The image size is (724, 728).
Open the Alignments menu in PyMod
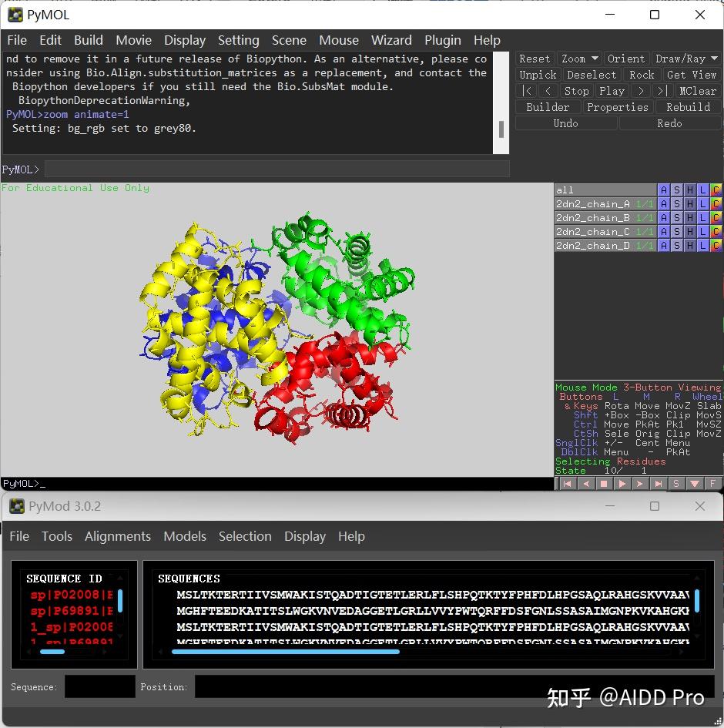click(x=118, y=536)
